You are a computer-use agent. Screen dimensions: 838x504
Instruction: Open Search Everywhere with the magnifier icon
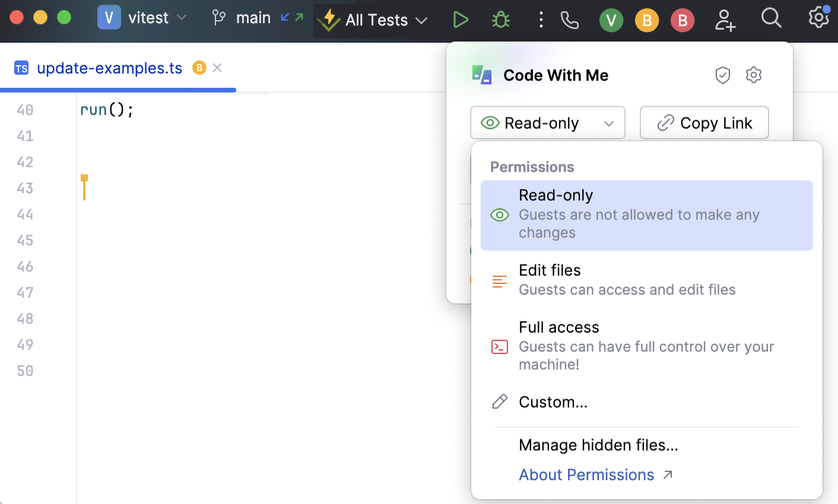click(x=772, y=18)
